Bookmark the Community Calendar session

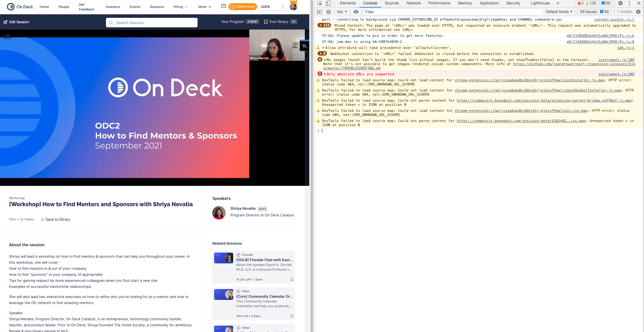tap(292, 316)
